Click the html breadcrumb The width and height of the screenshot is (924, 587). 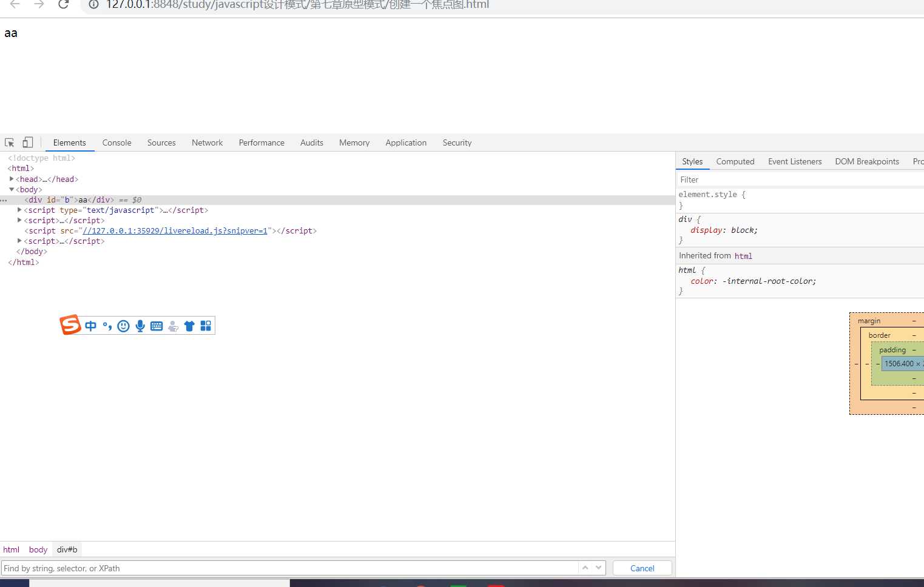[x=11, y=549]
